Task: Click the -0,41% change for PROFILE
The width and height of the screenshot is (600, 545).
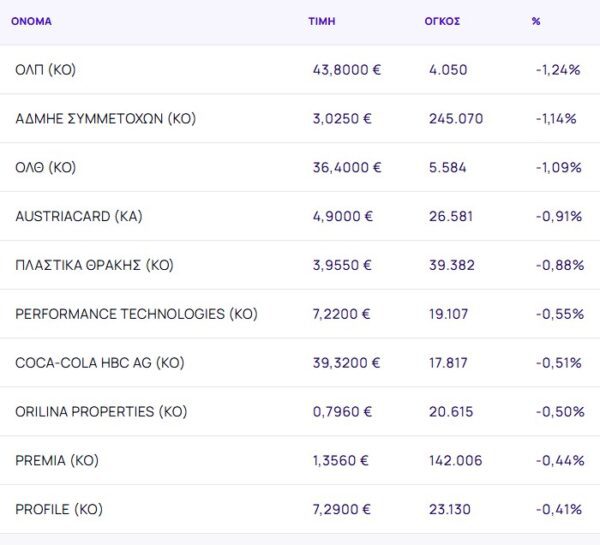Action: (558, 510)
